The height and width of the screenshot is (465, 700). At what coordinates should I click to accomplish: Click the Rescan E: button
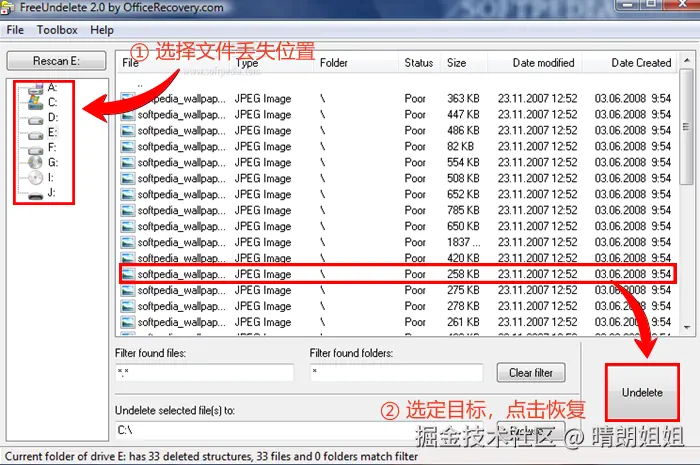pyautogui.click(x=56, y=61)
